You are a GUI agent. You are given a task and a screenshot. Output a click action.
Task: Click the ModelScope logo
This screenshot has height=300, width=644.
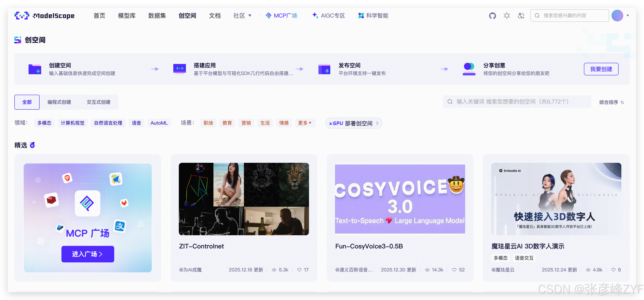pos(45,16)
